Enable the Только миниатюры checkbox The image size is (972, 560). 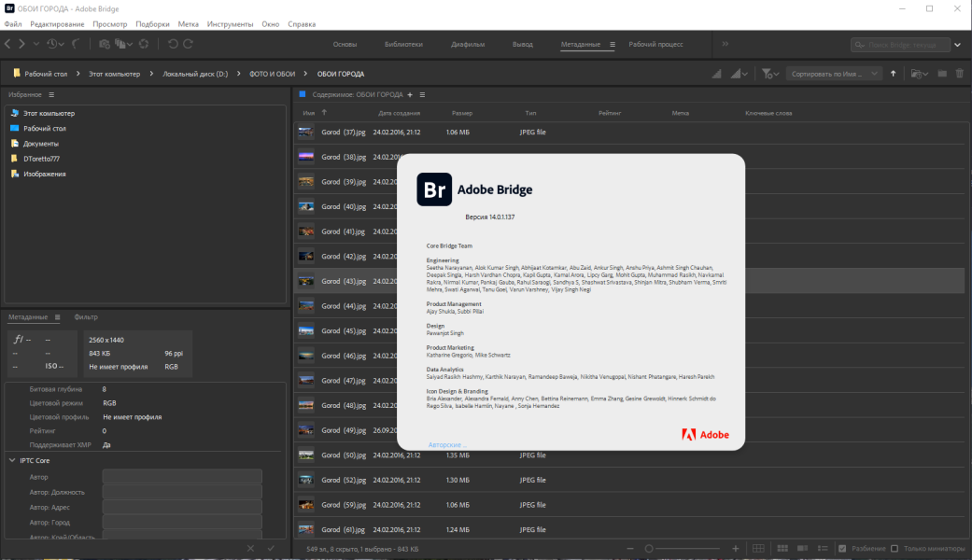(895, 548)
